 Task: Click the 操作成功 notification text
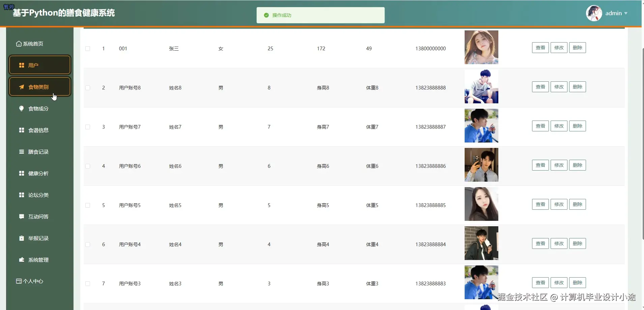(282, 15)
